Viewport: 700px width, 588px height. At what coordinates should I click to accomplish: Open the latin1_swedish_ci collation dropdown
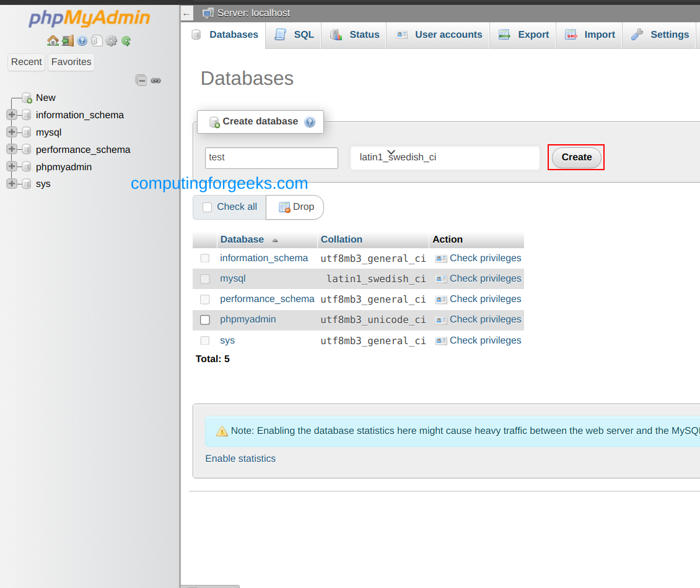pos(445,158)
